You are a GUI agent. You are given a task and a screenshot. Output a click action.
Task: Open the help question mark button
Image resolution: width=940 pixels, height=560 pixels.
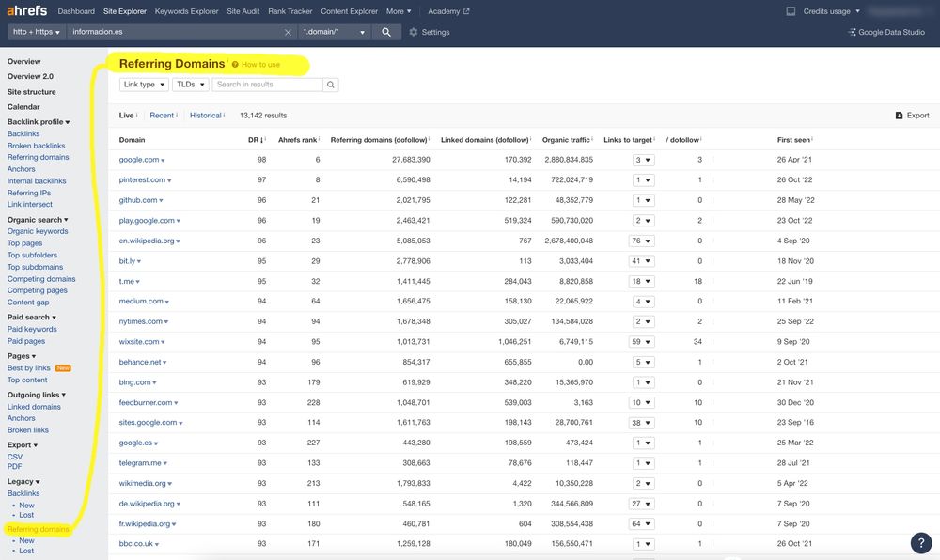921,543
